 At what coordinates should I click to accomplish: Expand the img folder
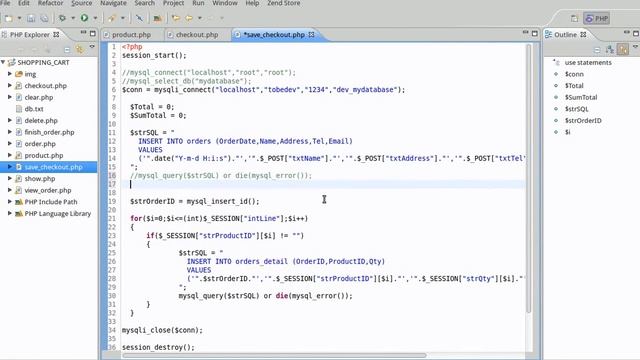click(x=10, y=74)
